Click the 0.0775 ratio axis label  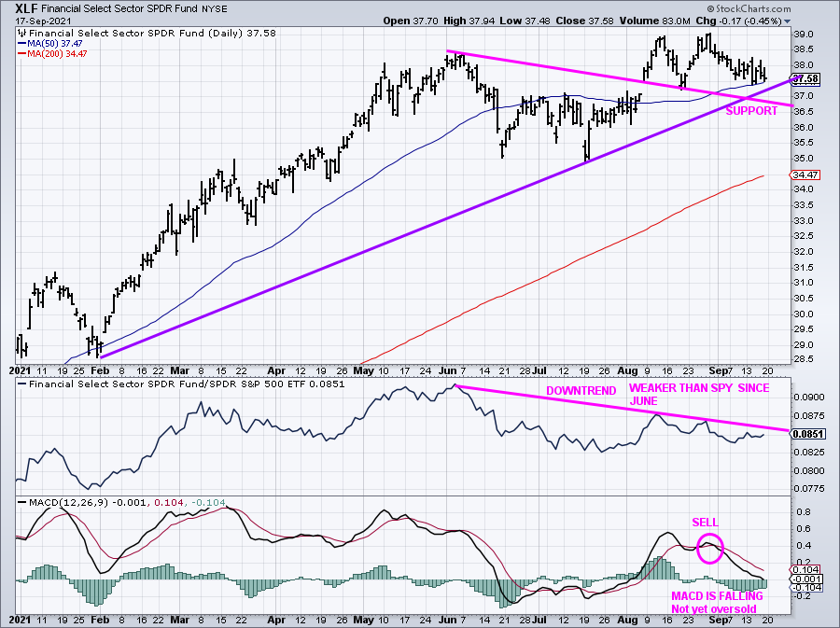810,489
